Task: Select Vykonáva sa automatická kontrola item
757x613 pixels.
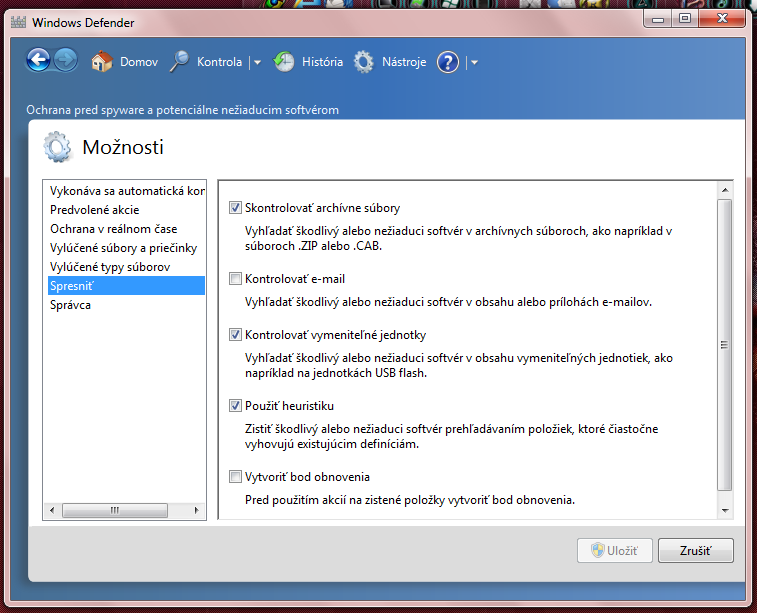Action: coord(126,191)
